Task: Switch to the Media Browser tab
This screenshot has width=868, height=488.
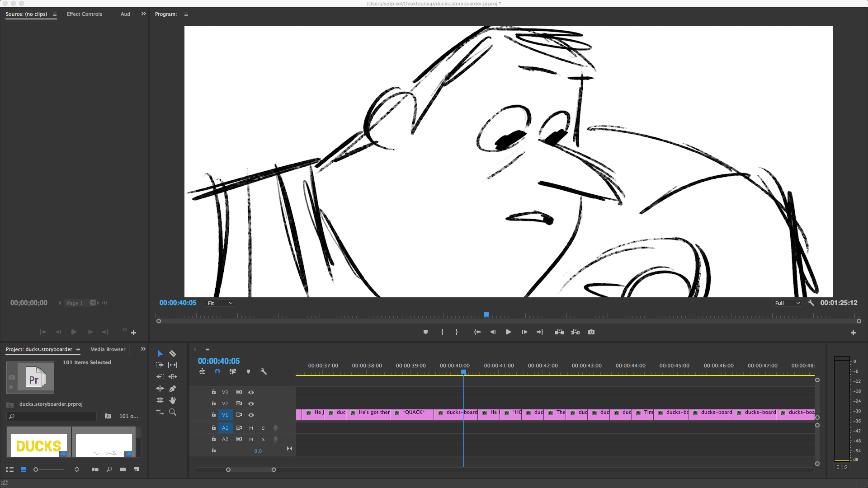Action: (x=108, y=349)
